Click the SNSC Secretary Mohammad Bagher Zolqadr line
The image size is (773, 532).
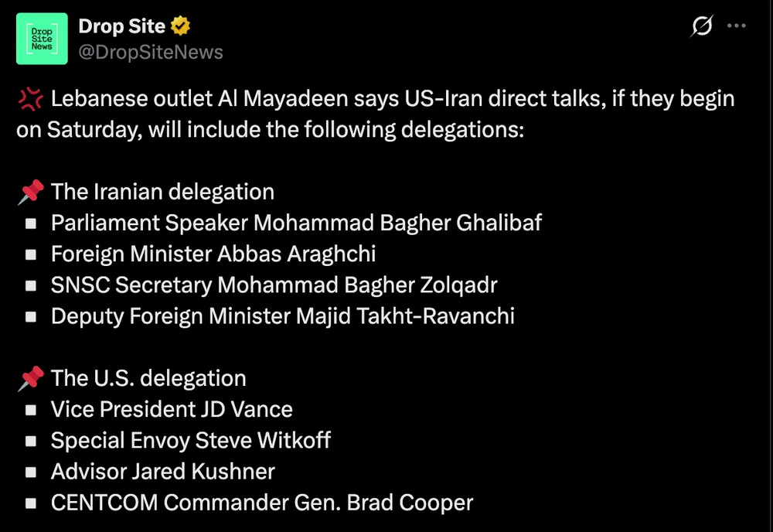click(274, 285)
